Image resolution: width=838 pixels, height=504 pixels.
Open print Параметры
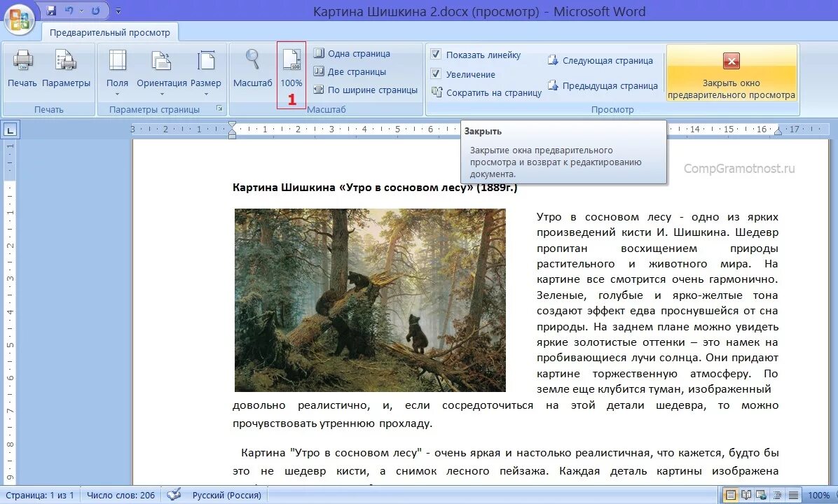(x=67, y=69)
